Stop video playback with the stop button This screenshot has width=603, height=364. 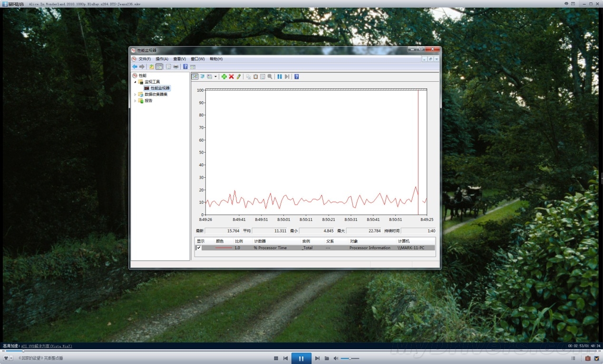click(276, 358)
